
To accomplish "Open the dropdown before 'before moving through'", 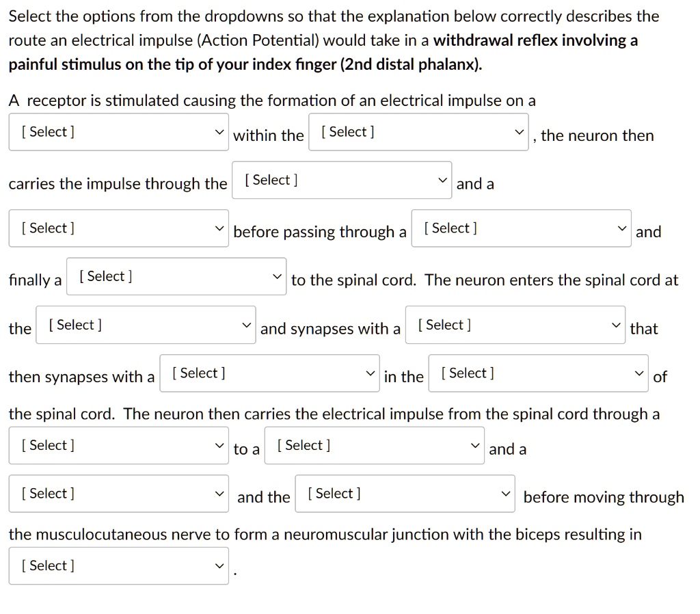I will (x=403, y=493).
